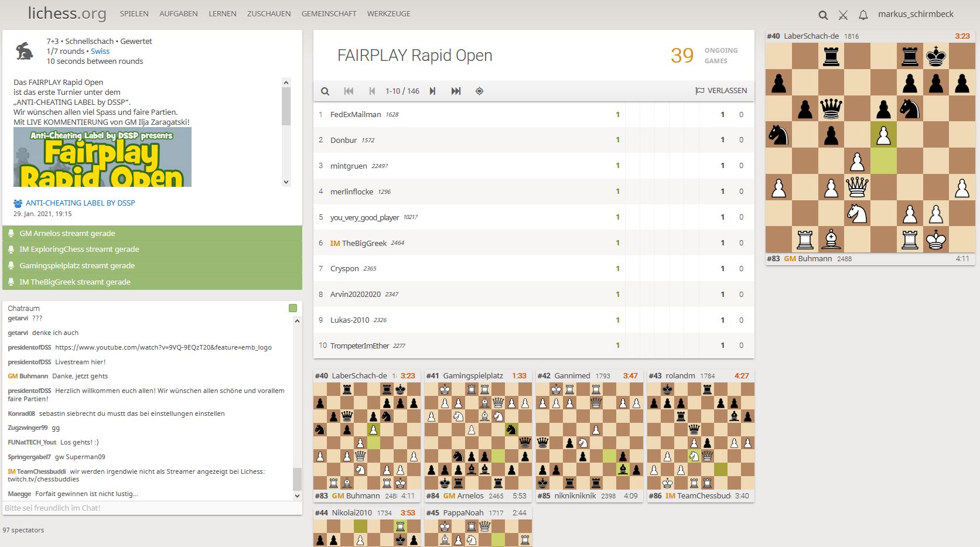This screenshot has height=547, width=980.
Task: Open PappaNoah game board
Action: [478, 533]
